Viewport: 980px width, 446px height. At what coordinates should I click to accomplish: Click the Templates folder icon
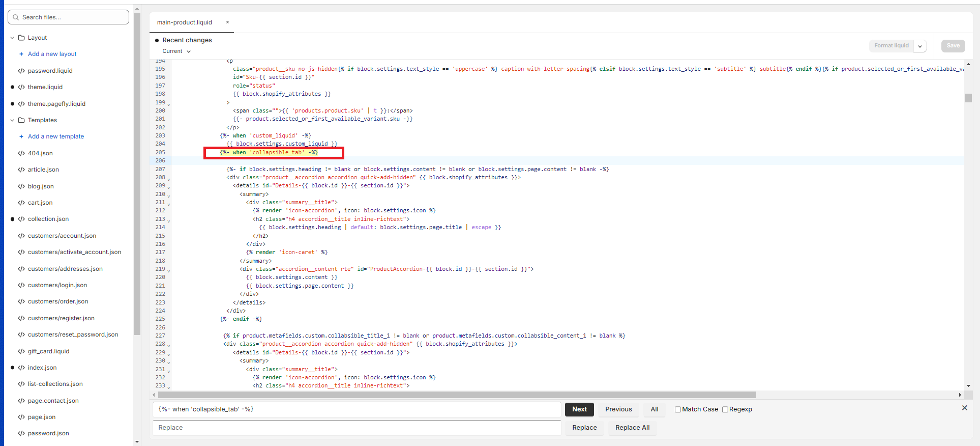coord(21,120)
